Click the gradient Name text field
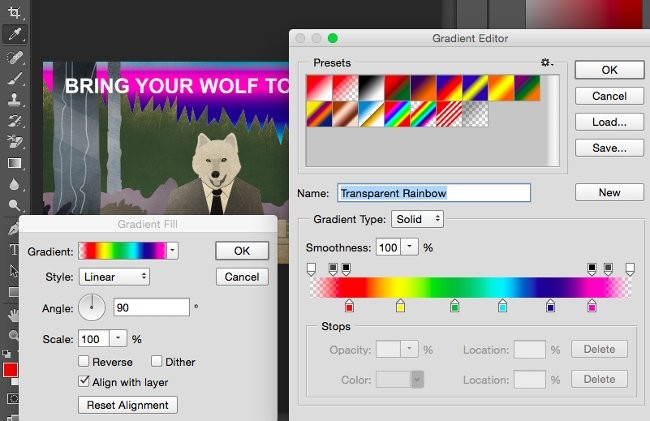 433,193
